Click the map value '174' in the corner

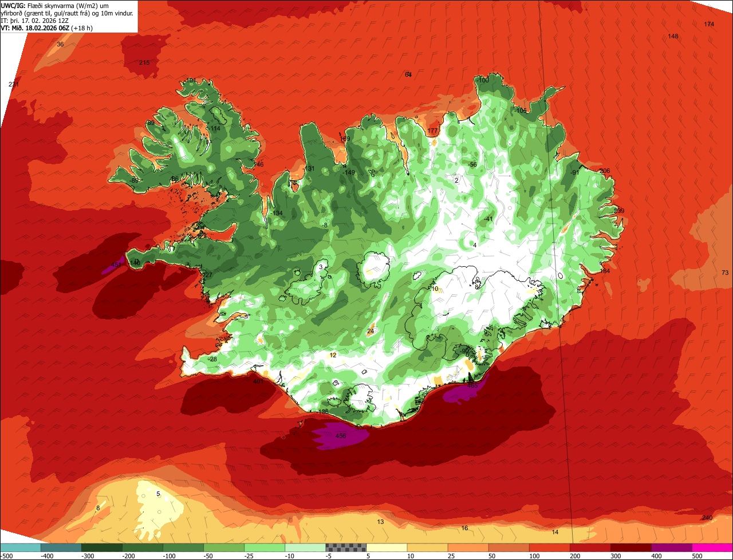click(709, 24)
